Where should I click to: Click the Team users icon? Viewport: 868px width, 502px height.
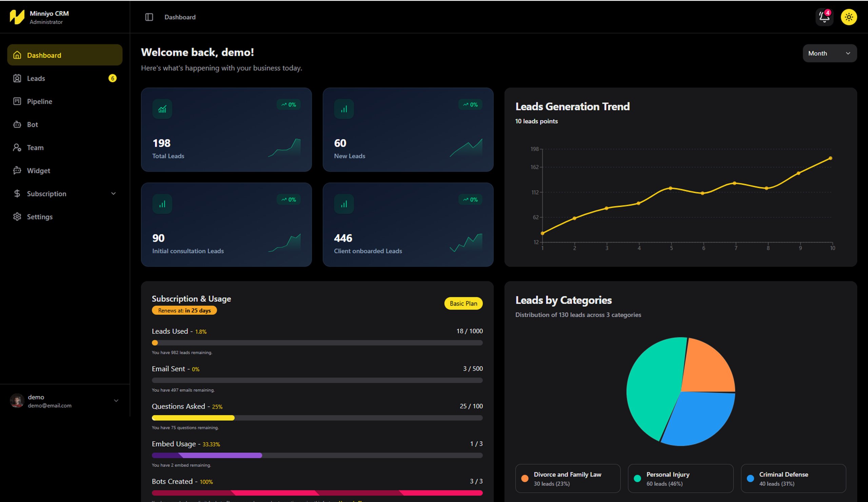click(17, 148)
